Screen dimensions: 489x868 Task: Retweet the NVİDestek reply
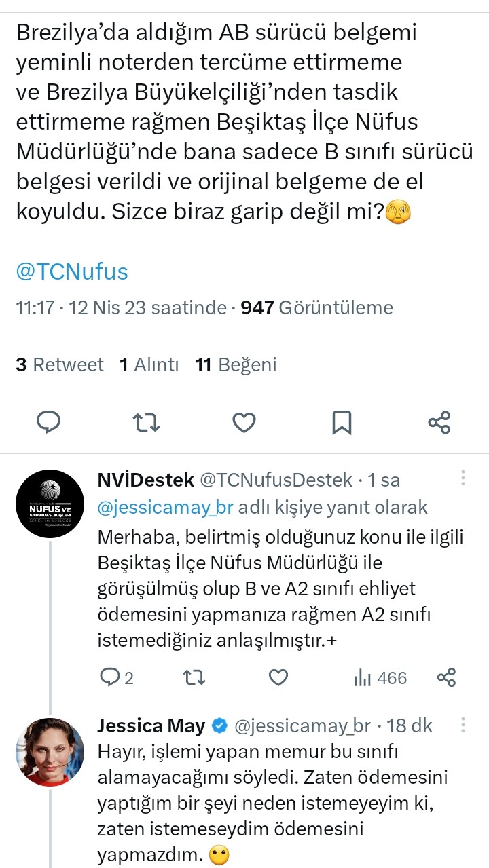(x=194, y=677)
